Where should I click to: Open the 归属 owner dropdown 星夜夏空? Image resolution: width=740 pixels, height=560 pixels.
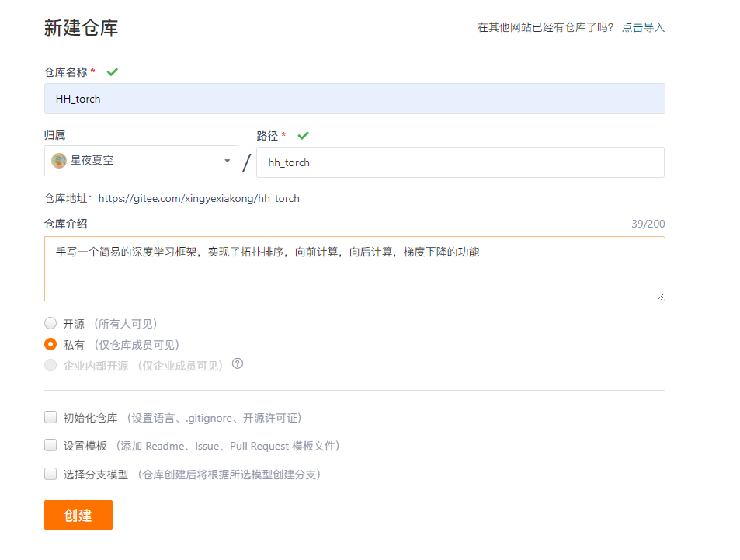point(141,161)
